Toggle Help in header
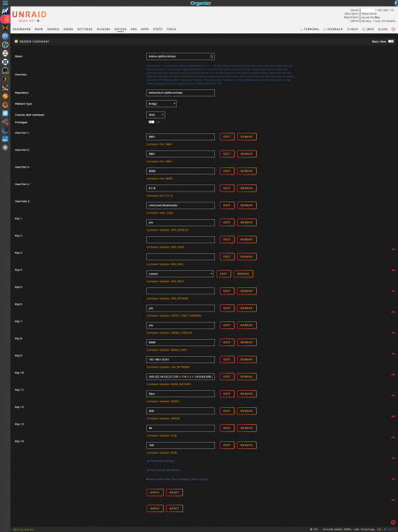The width and height of the screenshot is (398, 532). (353, 29)
